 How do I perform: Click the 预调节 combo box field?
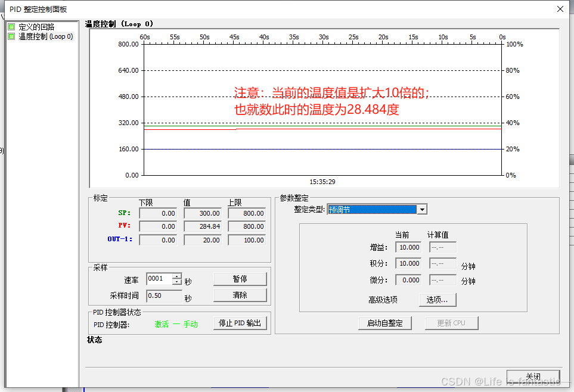tap(373, 209)
